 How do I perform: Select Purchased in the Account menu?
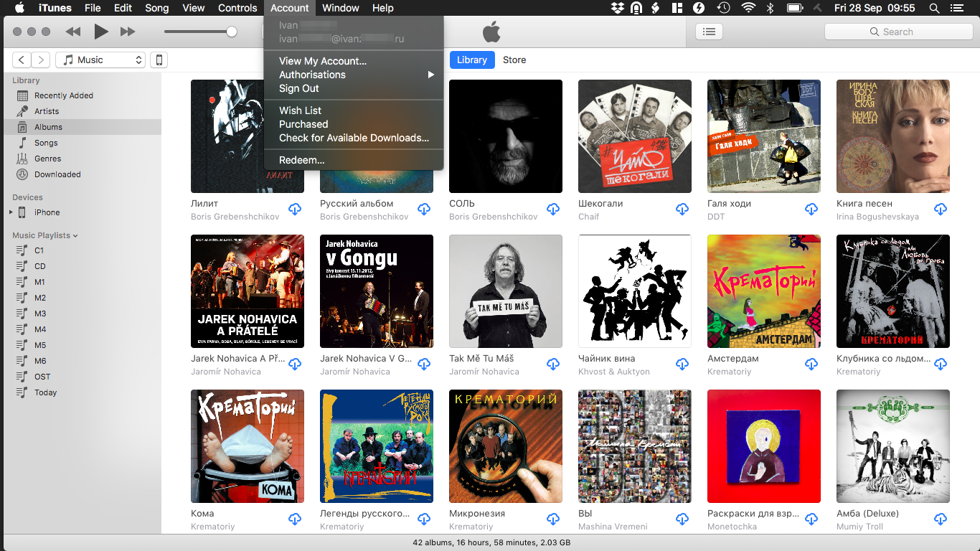coord(354,124)
